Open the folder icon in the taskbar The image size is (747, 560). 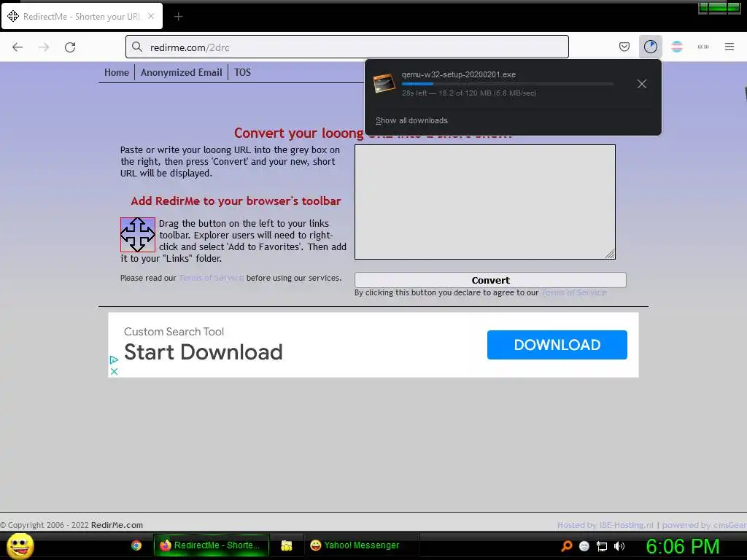pos(286,545)
